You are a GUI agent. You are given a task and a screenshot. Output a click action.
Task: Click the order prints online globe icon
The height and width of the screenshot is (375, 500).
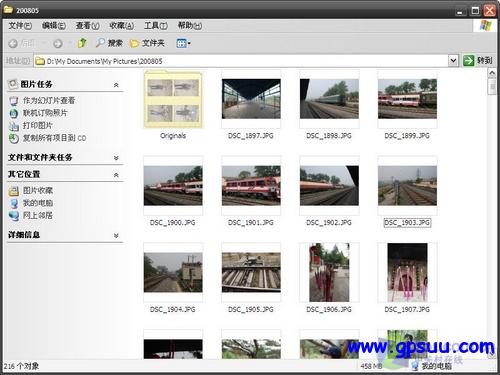14,113
